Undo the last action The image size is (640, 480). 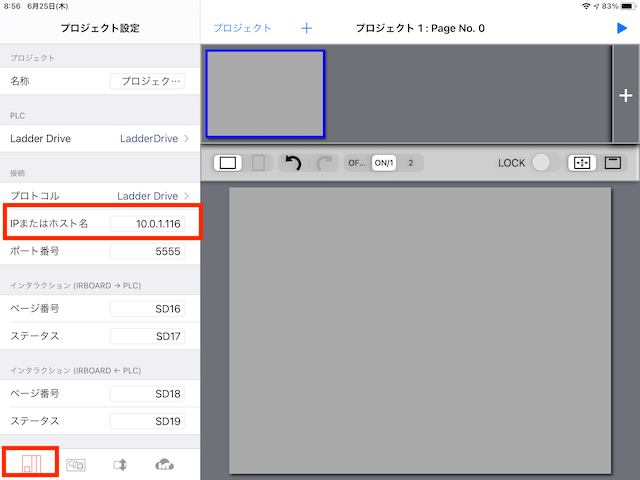pos(293,163)
